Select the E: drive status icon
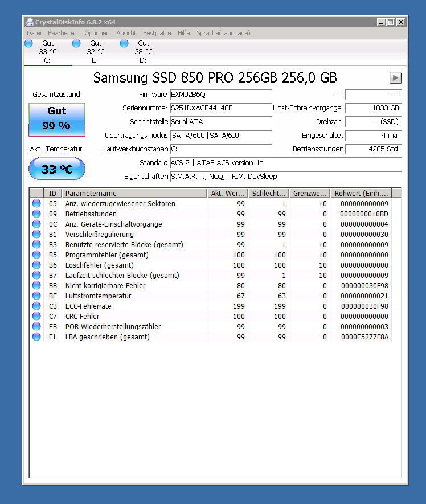Image resolution: width=426 pixels, height=504 pixels. click(x=76, y=43)
